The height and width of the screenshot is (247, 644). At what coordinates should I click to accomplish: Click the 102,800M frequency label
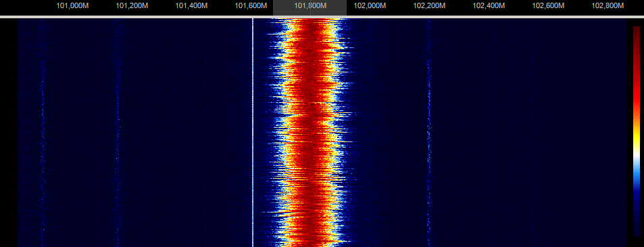tap(608, 6)
